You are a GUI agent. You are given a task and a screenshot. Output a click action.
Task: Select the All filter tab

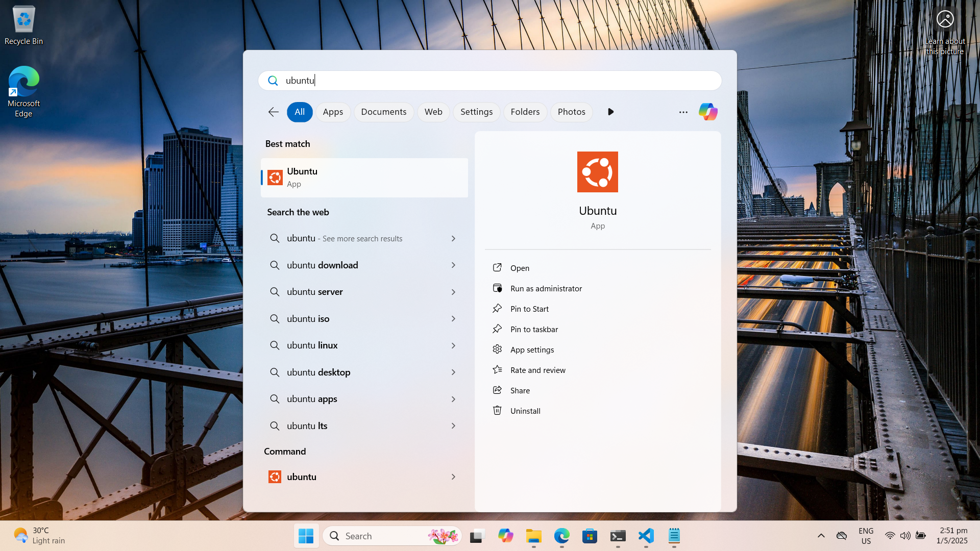[x=300, y=112]
